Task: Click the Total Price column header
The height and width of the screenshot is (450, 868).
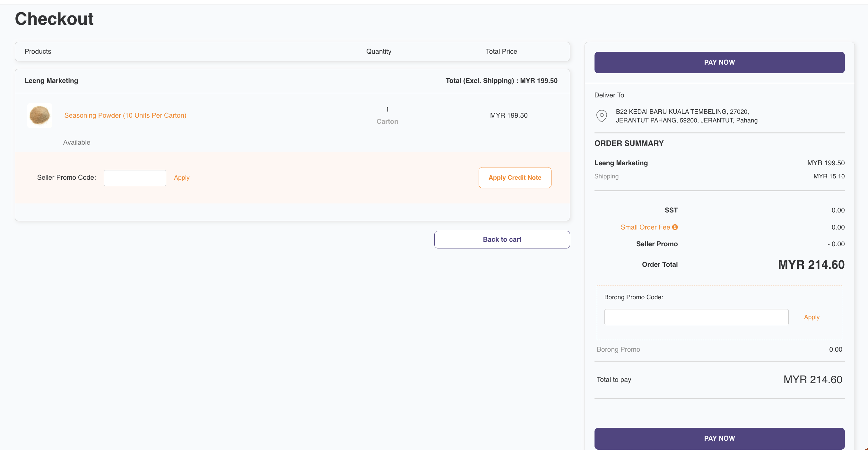Action: point(501,52)
